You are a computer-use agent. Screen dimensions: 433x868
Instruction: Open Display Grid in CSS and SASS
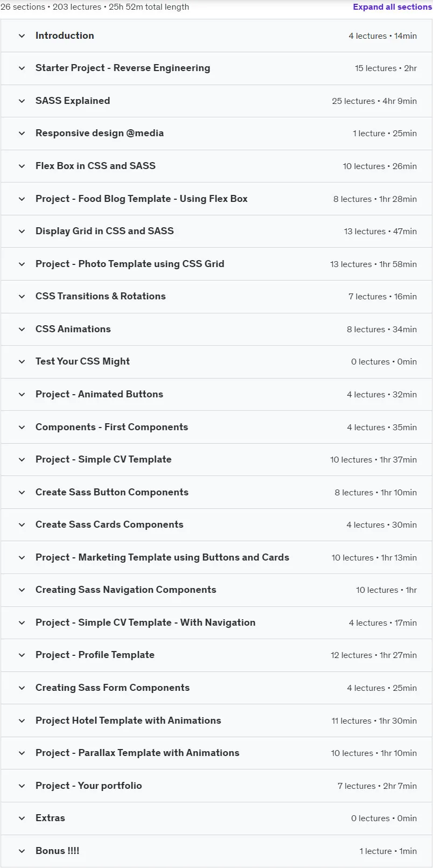coord(216,232)
